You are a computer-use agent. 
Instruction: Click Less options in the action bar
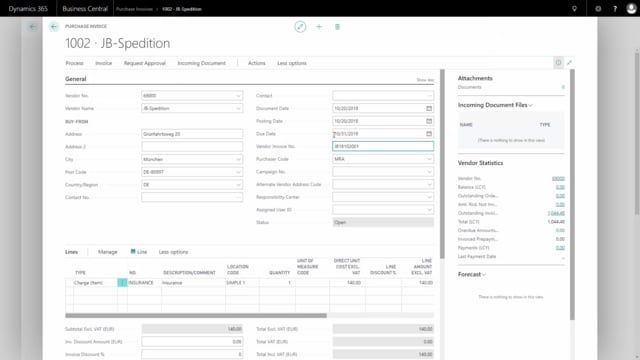[x=292, y=63]
